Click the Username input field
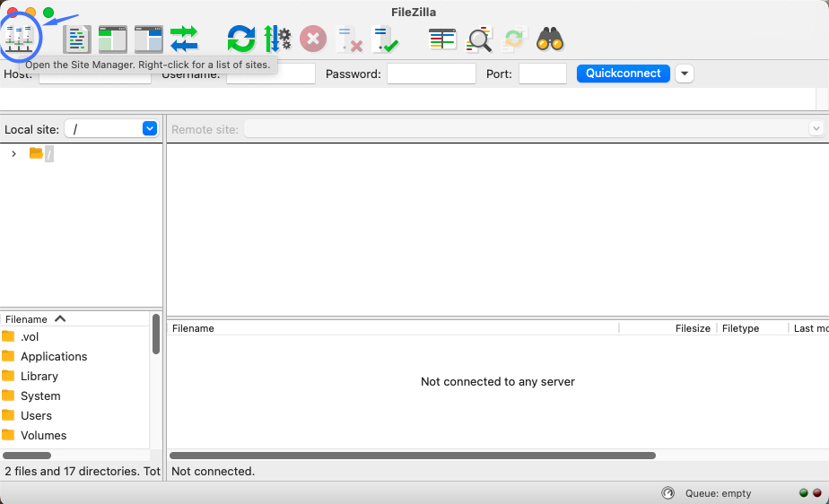The width and height of the screenshot is (829, 504). (x=271, y=74)
